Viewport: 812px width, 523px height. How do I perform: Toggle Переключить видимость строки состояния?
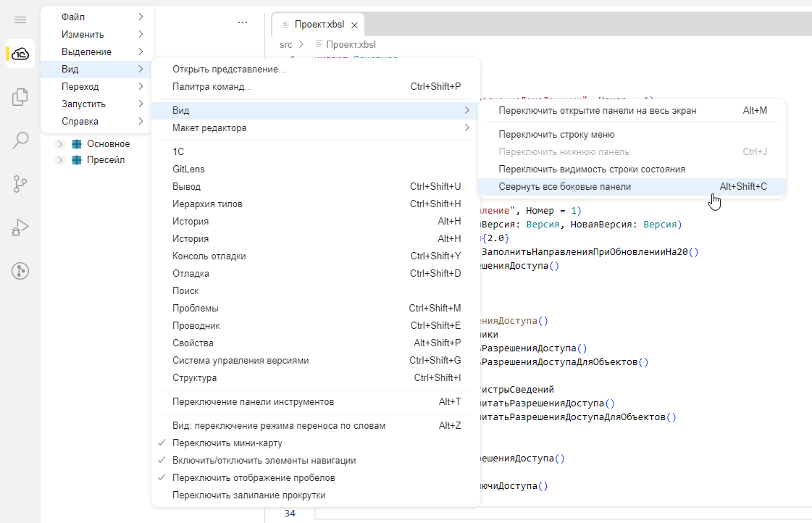[632, 170]
